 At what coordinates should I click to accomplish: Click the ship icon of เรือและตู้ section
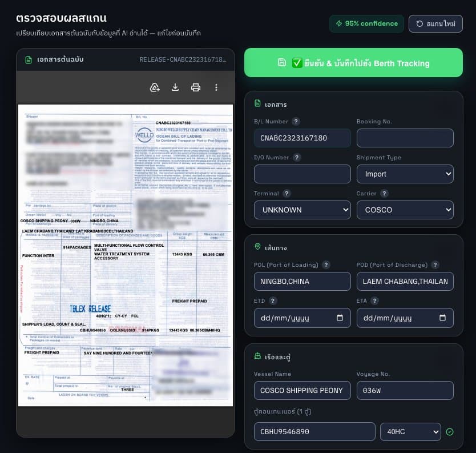pos(257,356)
